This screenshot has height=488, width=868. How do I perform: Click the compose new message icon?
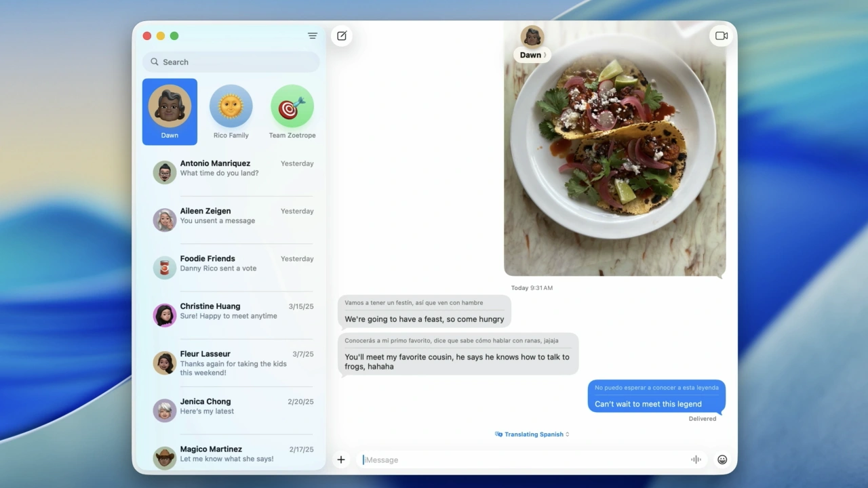click(342, 36)
